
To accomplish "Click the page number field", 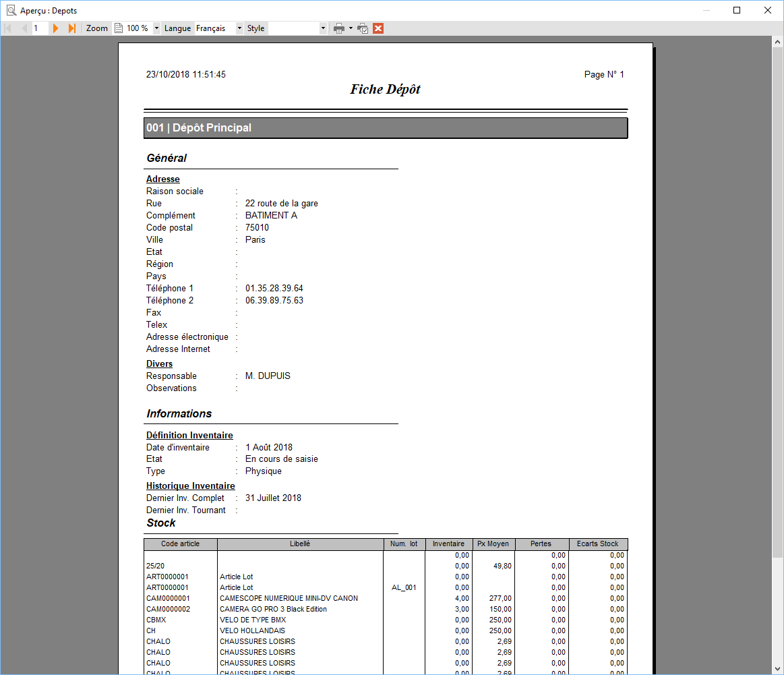I will pos(39,28).
